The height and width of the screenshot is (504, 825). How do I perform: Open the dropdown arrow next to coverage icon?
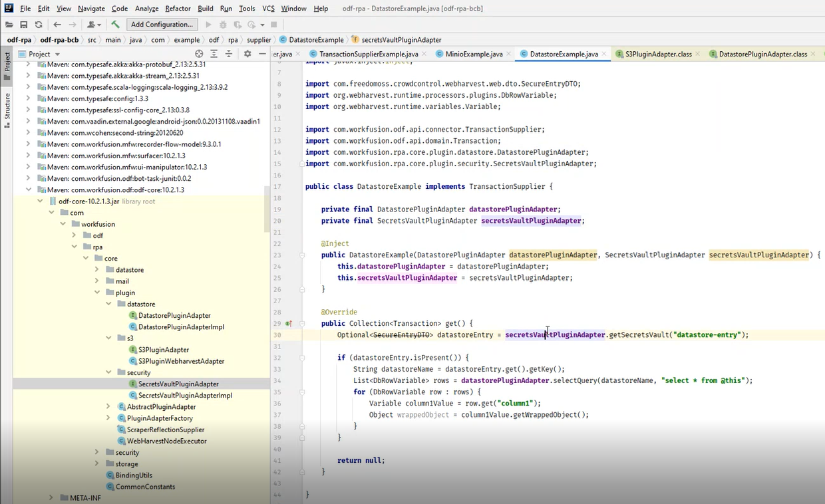tap(263, 25)
